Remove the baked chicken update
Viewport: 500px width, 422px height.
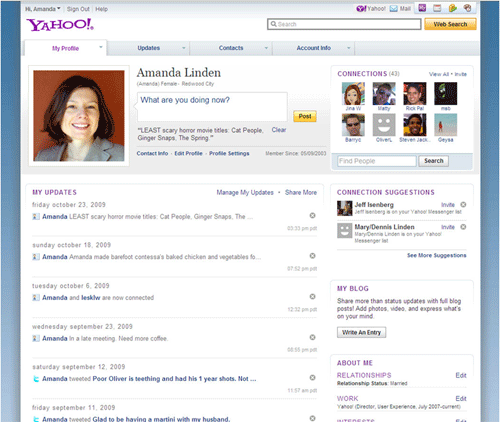click(312, 256)
